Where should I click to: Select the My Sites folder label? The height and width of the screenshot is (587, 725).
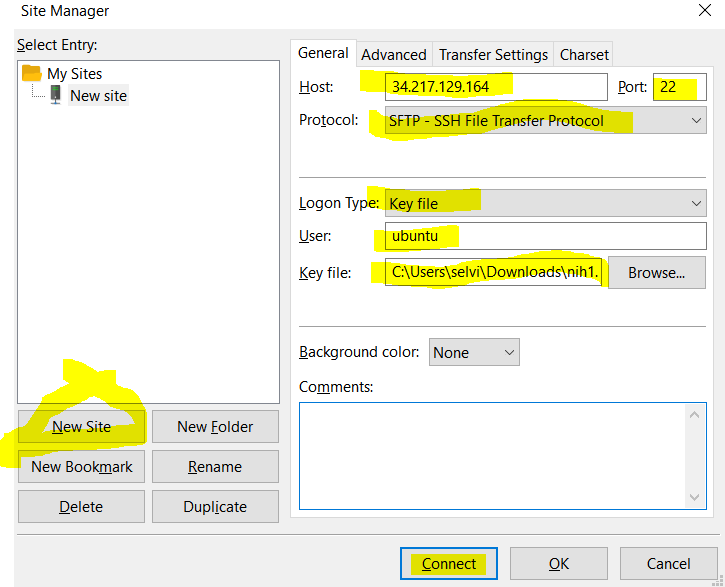(74, 73)
